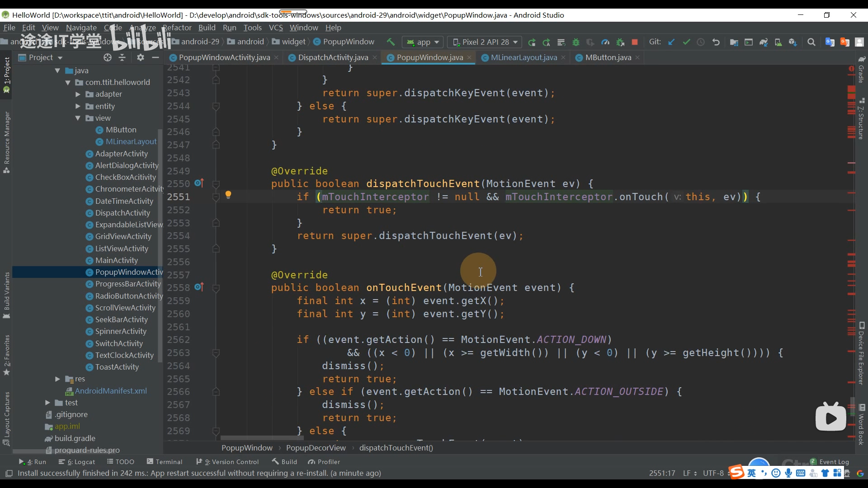Open the SDK Manager icon
868x488 pixels.
793,42
